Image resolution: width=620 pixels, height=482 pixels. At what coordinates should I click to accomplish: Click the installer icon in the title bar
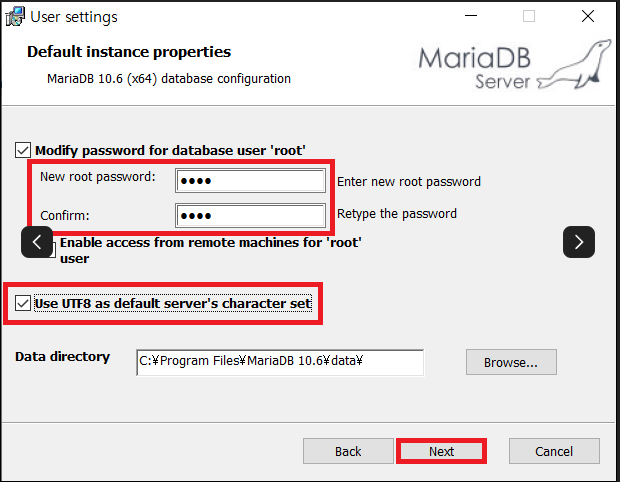pos(15,17)
